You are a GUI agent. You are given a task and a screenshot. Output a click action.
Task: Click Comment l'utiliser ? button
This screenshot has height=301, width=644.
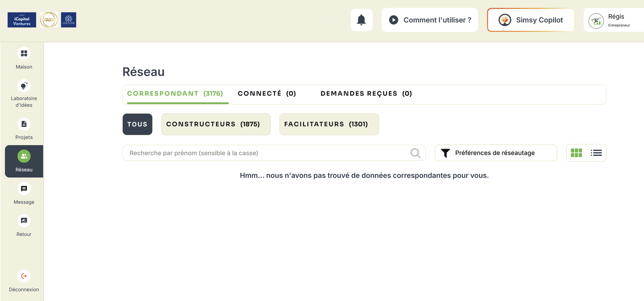429,20
